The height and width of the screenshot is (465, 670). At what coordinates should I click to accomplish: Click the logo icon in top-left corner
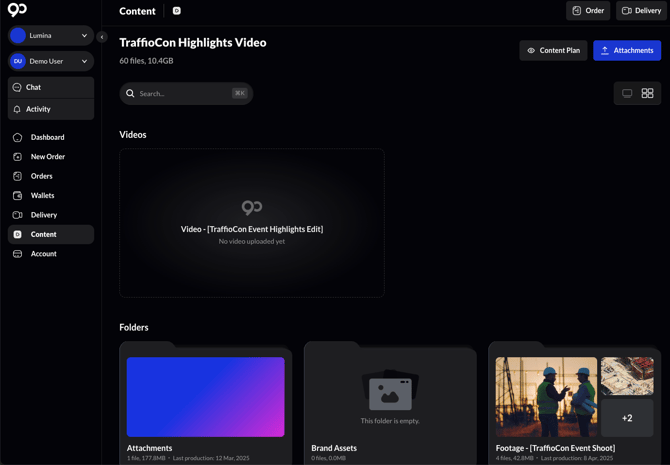pyautogui.click(x=17, y=10)
